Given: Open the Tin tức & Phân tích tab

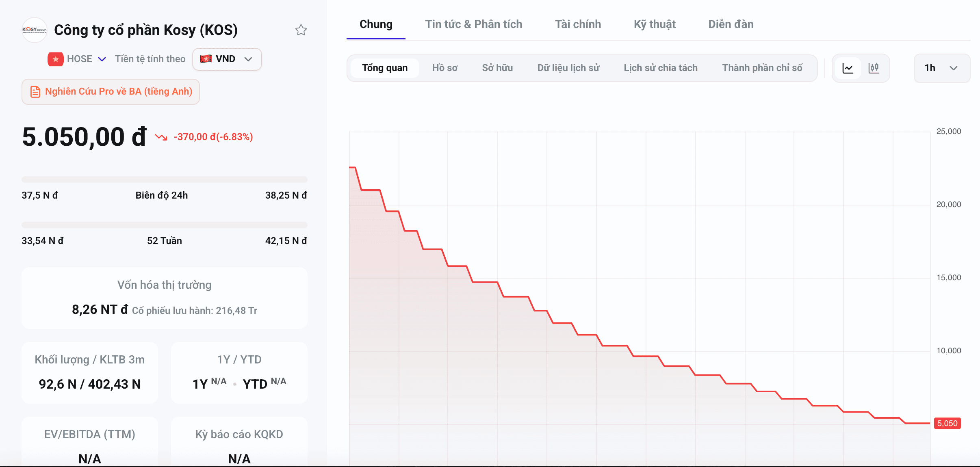Looking at the screenshot, I should coord(474,24).
